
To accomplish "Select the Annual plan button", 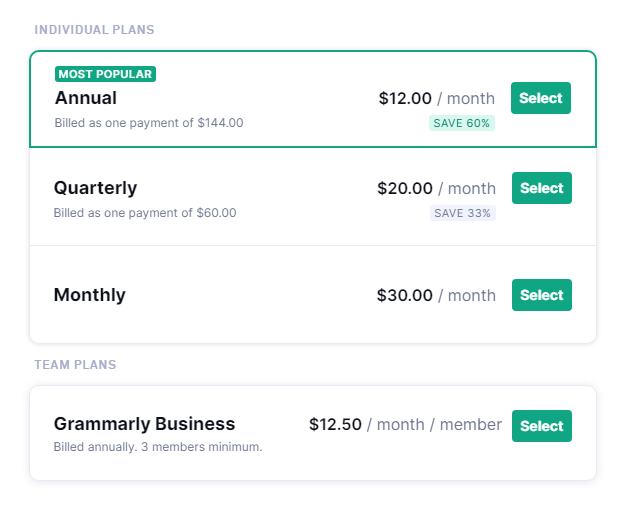I will [x=541, y=98].
